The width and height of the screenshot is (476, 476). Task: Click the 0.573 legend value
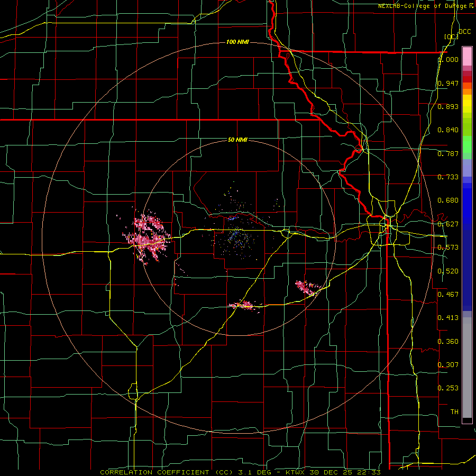click(448, 247)
